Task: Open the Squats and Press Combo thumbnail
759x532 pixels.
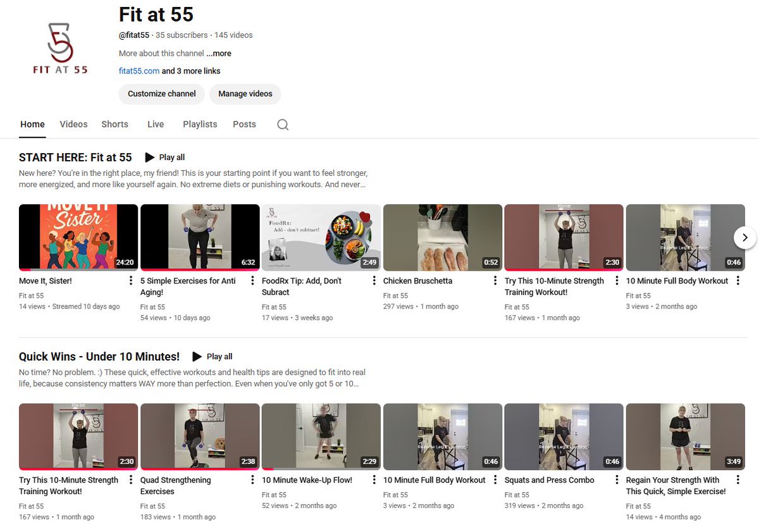Action: pos(564,437)
